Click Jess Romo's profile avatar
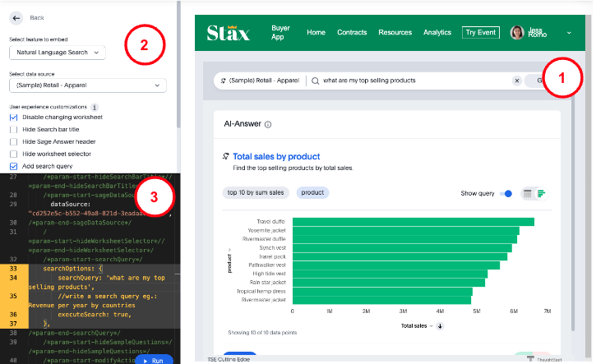This screenshot has height=364, width=596. tap(517, 33)
